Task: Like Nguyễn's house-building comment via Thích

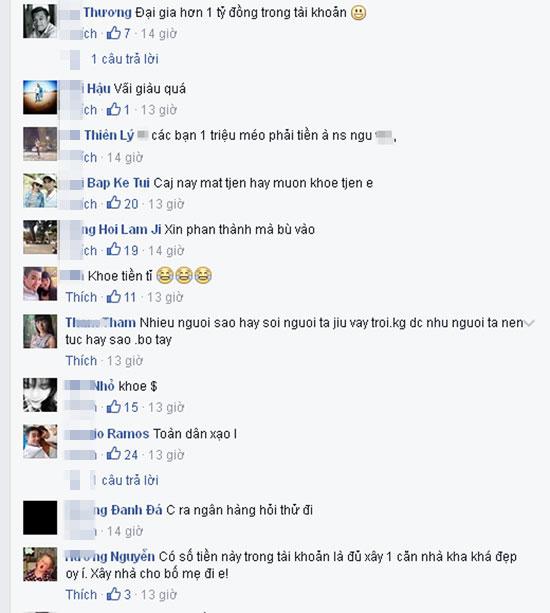Action: pos(81,595)
